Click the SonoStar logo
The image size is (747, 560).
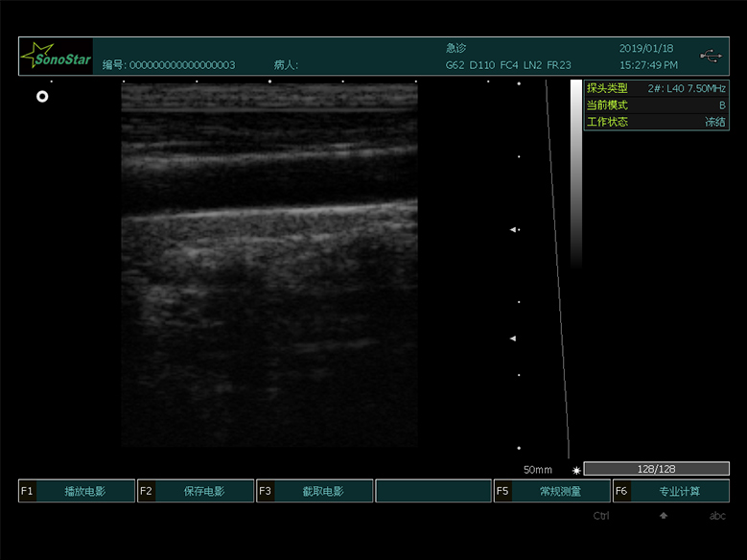(x=57, y=57)
